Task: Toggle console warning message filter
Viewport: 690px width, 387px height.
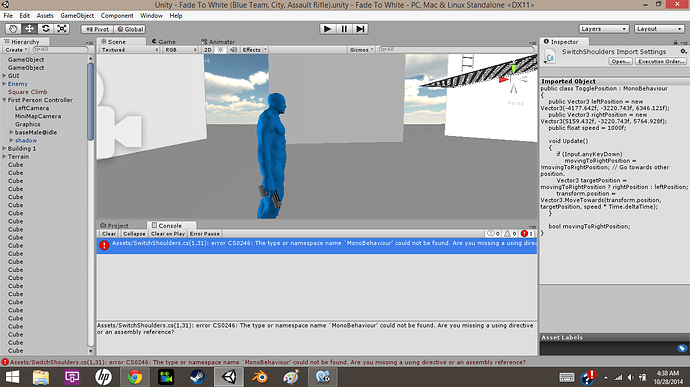Action: coord(510,234)
